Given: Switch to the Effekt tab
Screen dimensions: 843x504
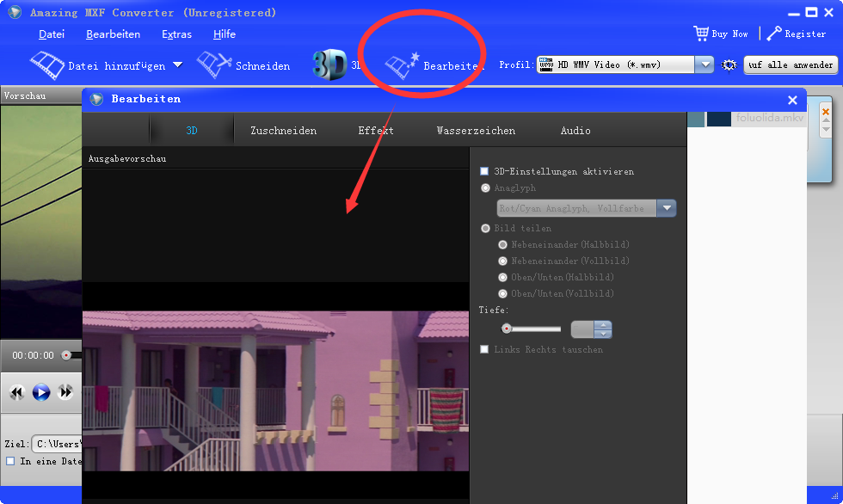Looking at the screenshot, I should coord(376,131).
